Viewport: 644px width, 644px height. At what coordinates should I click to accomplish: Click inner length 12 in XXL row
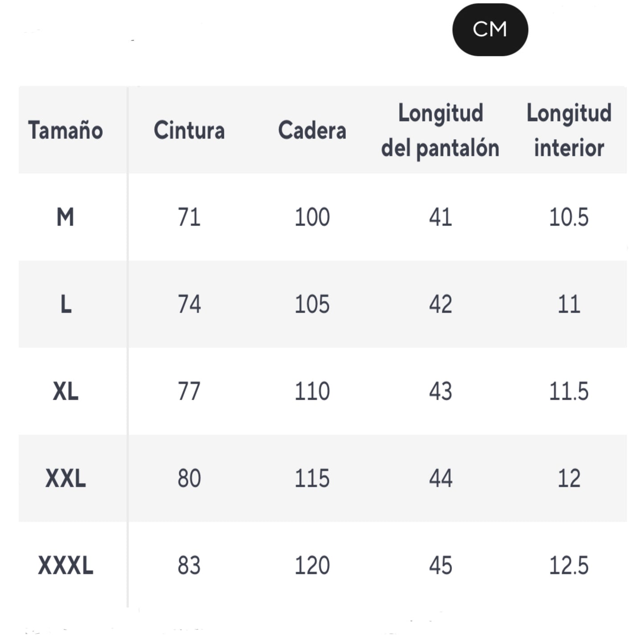tap(569, 479)
